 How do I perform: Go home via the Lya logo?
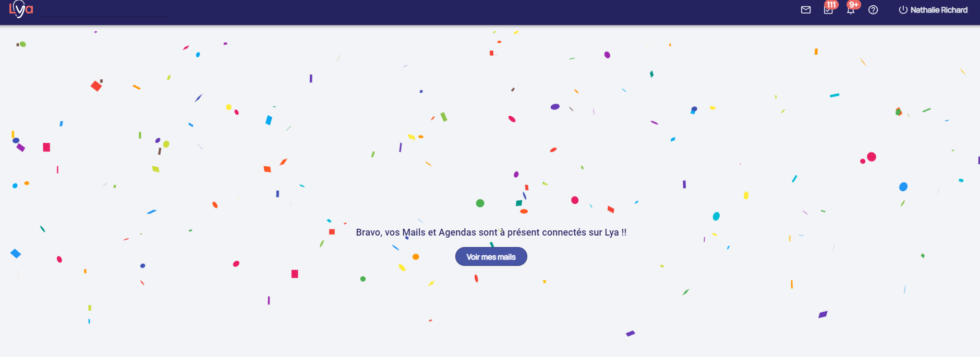pos(21,9)
